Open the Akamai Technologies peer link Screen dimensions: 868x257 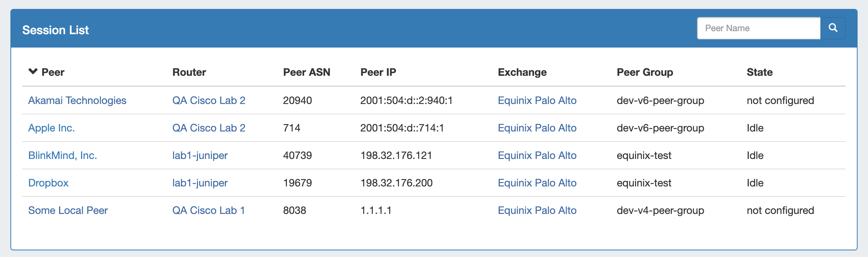click(x=77, y=100)
